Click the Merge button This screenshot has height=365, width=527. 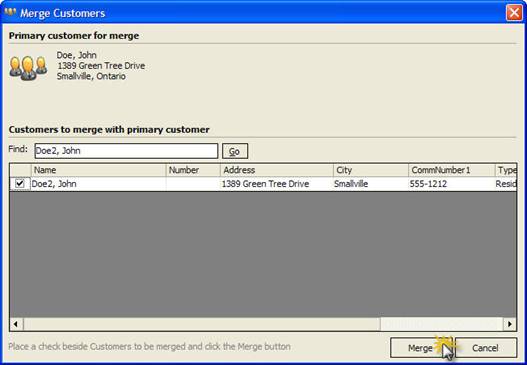click(422, 348)
